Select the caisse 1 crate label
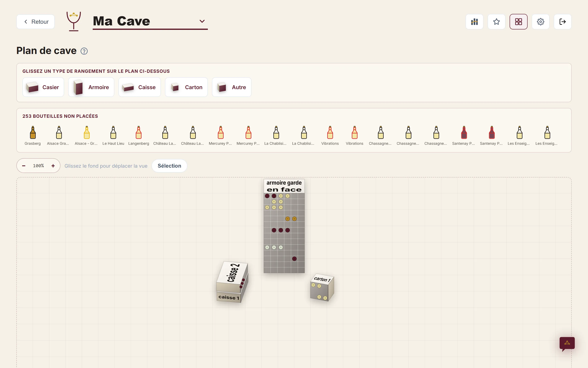Viewport: 588px width, 368px height. [229, 297]
